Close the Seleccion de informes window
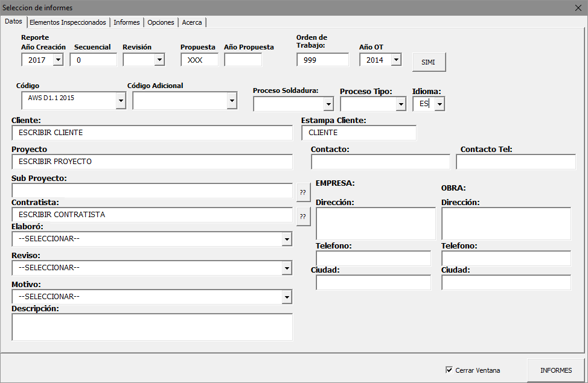The width and height of the screenshot is (588, 383). click(x=577, y=7)
